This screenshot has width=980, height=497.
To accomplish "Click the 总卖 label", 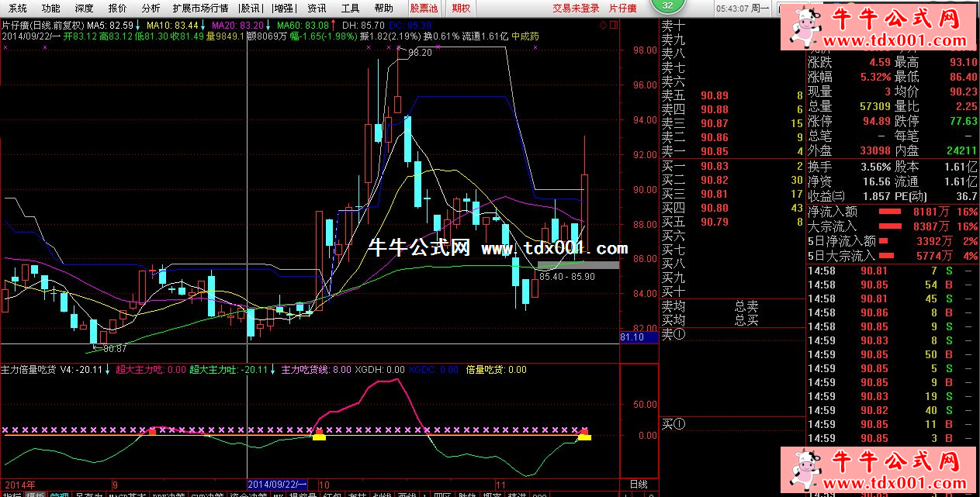I will click(746, 306).
